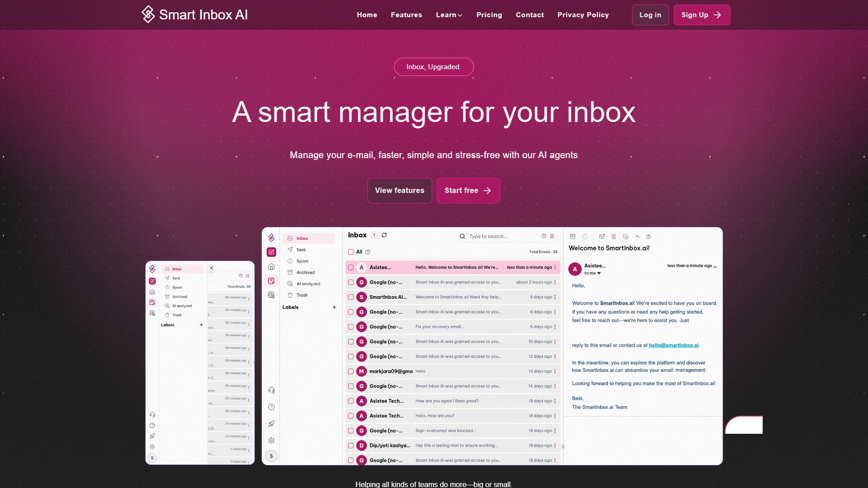The height and width of the screenshot is (488, 868).
Task: Click the help icon next to All
Action: pos(368,252)
